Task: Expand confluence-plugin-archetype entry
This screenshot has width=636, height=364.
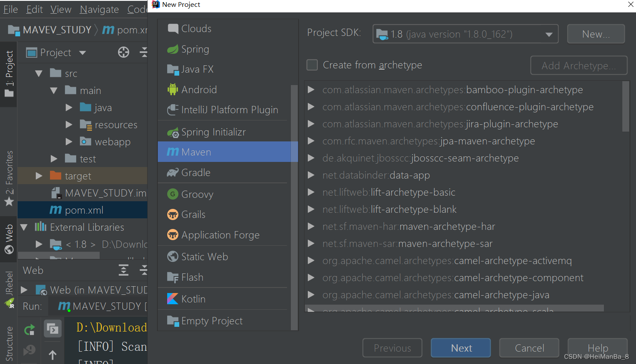Action: point(311,107)
